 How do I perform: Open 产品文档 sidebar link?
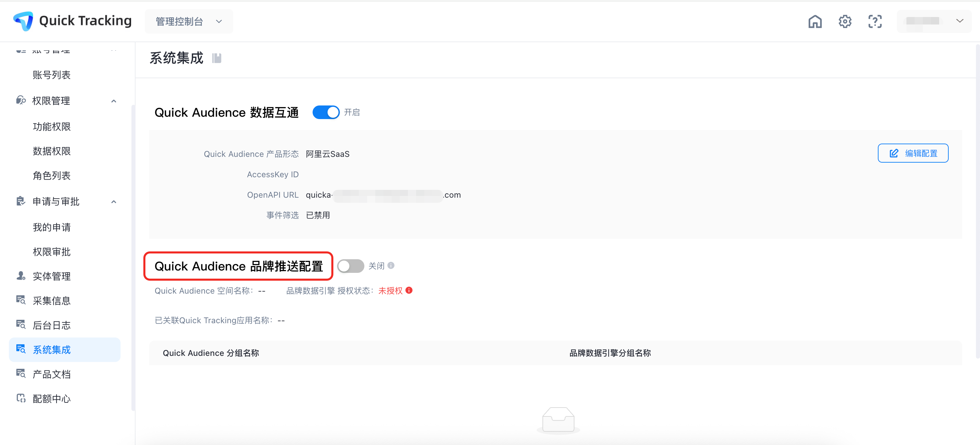tap(52, 374)
